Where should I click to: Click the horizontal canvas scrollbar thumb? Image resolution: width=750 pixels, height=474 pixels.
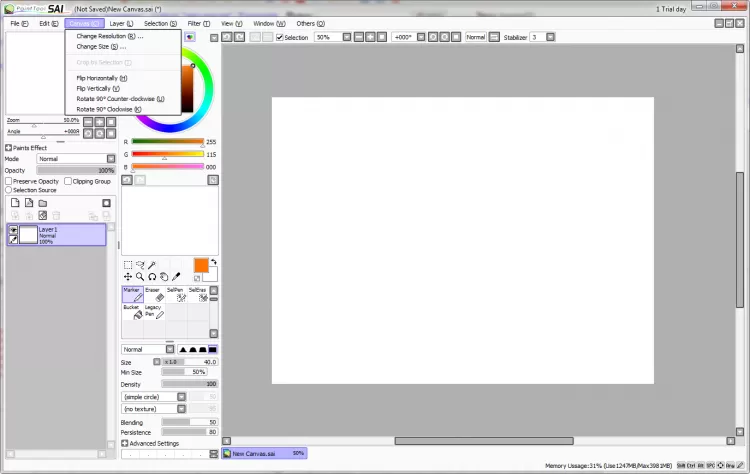[484, 441]
